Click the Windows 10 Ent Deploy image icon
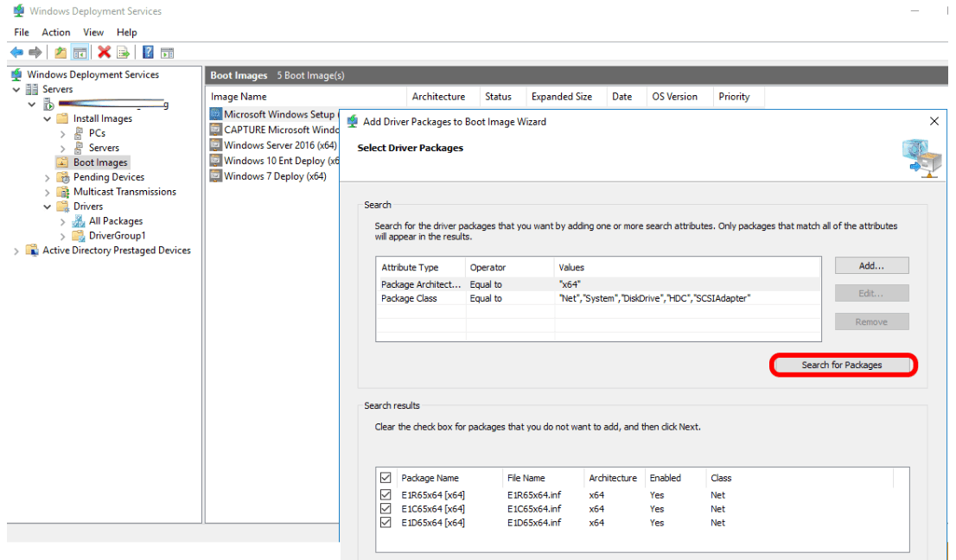 coord(215,160)
